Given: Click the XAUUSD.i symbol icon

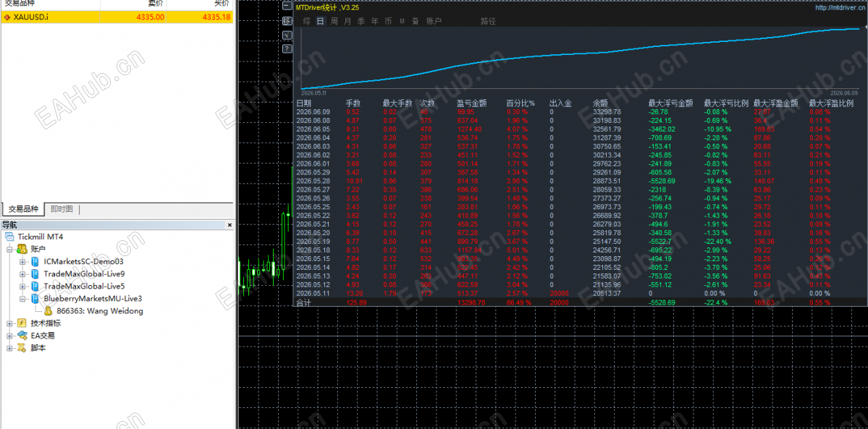Looking at the screenshot, I should click(x=7, y=17).
